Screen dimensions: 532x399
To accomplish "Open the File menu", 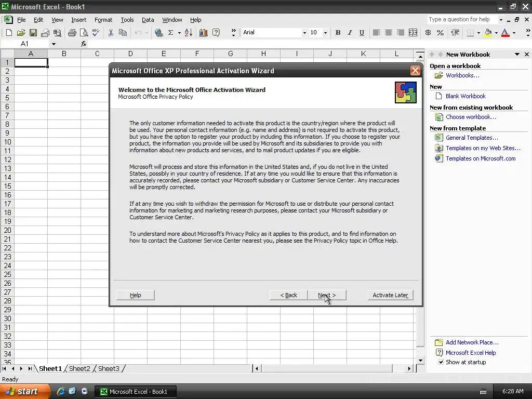I will coord(21,20).
